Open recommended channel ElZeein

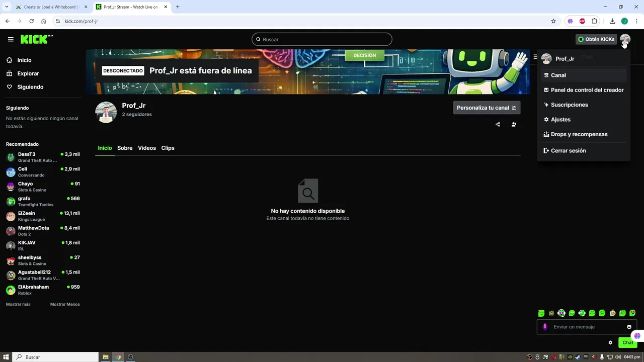click(43, 216)
